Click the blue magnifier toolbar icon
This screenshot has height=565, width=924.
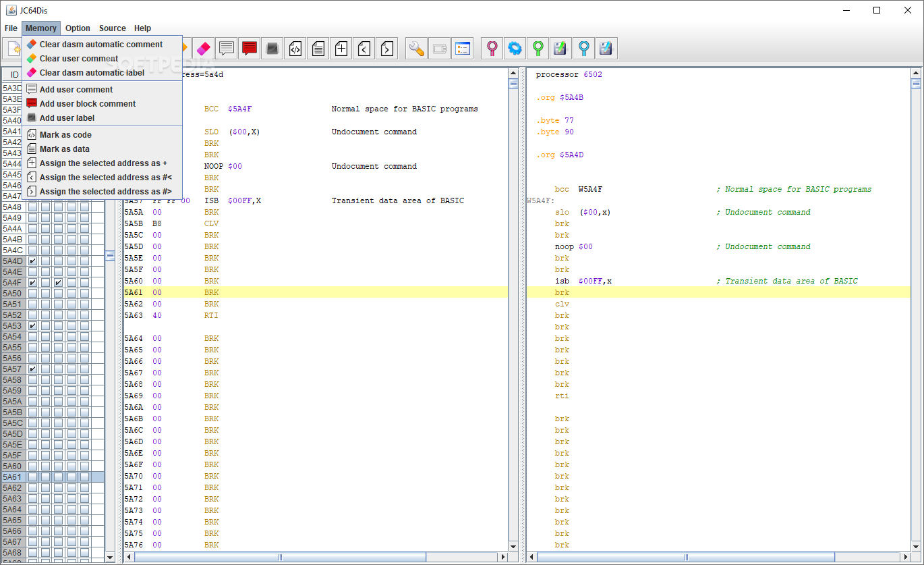coord(584,49)
